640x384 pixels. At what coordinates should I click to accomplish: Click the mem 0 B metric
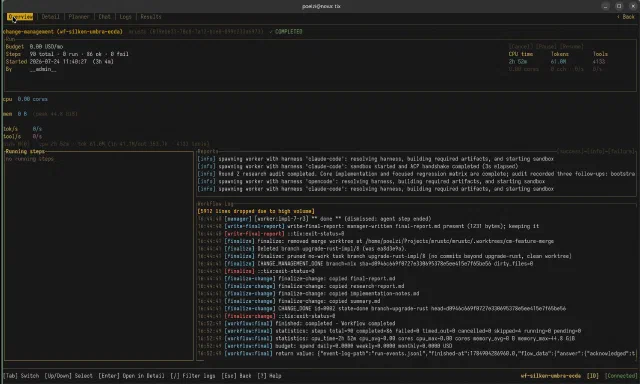click(x=15, y=114)
